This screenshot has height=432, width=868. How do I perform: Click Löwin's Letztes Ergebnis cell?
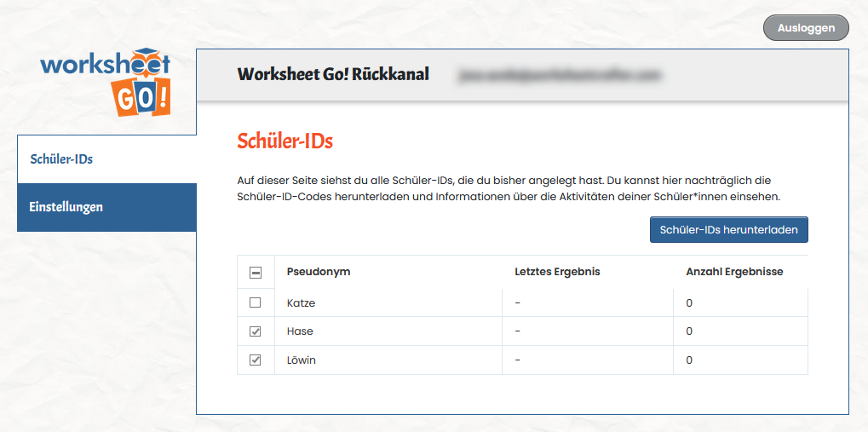518,360
